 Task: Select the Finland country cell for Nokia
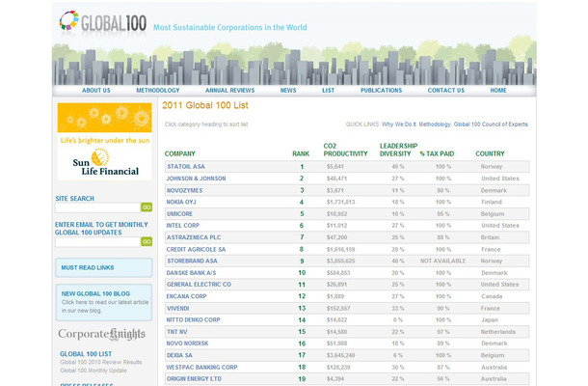pos(492,202)
